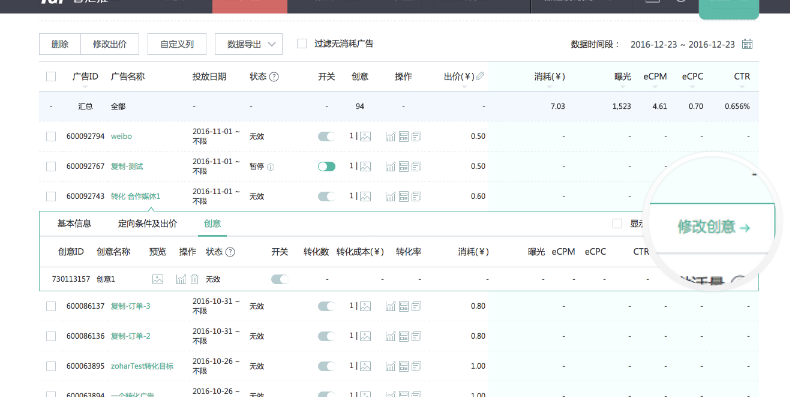Open the bar chart report icon for weibo
The width and height of the screenshot is (790, 397).
(x=390, y=136)
